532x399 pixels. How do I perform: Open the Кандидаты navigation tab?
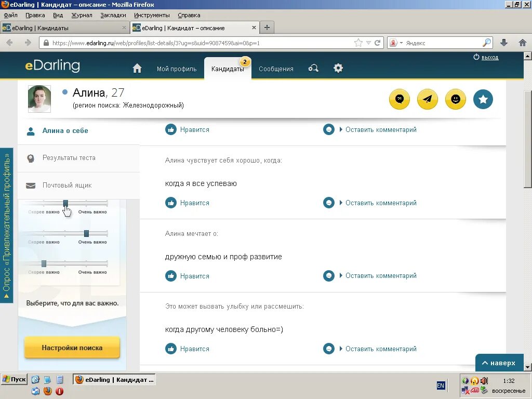point(228,69)
